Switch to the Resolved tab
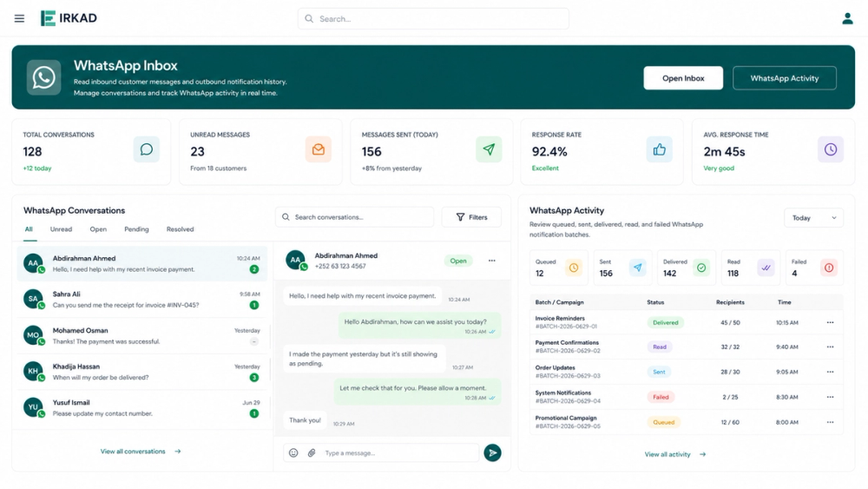868x489 pixels. tap(180, 229)
